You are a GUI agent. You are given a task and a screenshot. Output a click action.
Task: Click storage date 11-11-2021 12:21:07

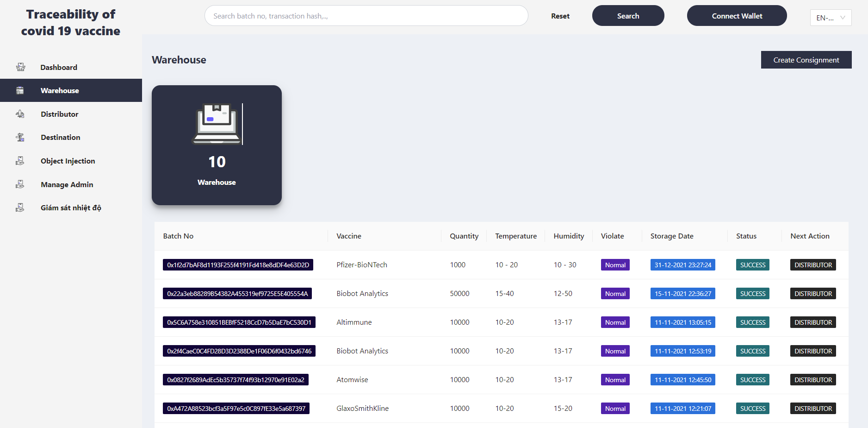(x=683, y=409)
